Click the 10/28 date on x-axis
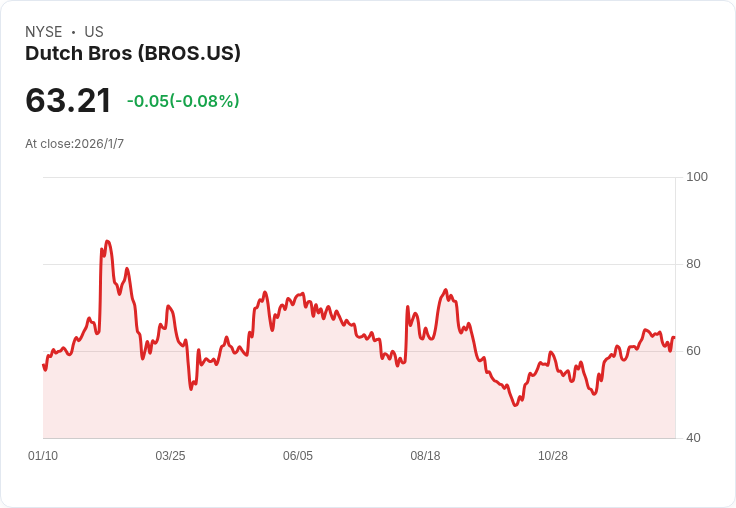This screenshot has width=736, height=508. pos(553,456)
